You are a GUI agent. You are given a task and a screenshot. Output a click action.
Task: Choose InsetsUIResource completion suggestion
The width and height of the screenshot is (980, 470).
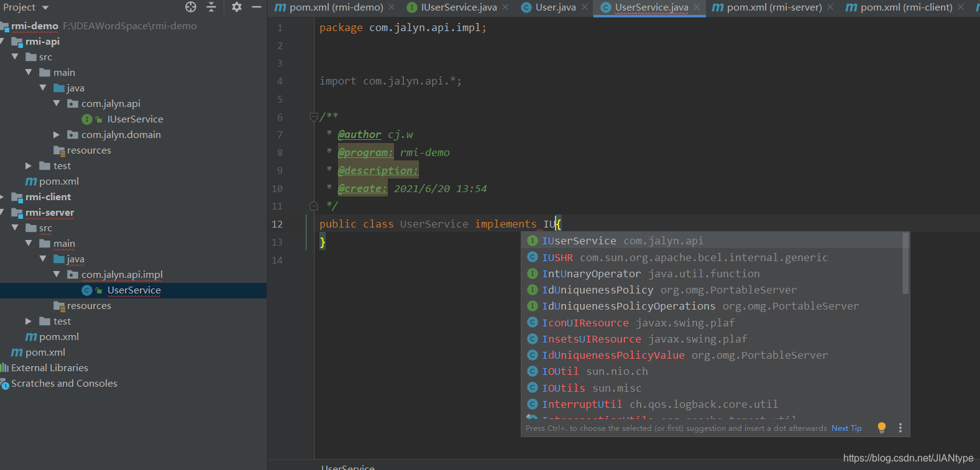point(712,339)
